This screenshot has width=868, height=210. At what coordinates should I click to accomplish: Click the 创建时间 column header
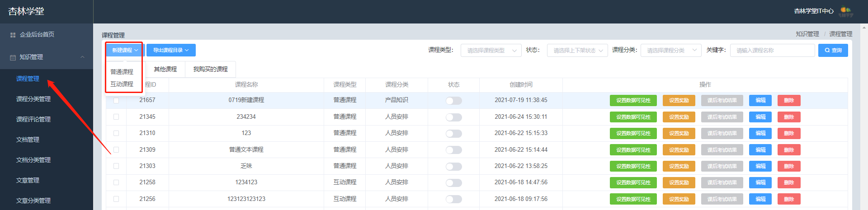pos(521,84)
